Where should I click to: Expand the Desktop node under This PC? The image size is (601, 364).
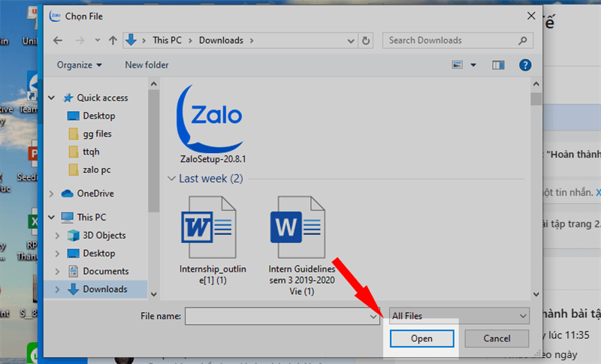pyautogui.click(x=58, y=254)
